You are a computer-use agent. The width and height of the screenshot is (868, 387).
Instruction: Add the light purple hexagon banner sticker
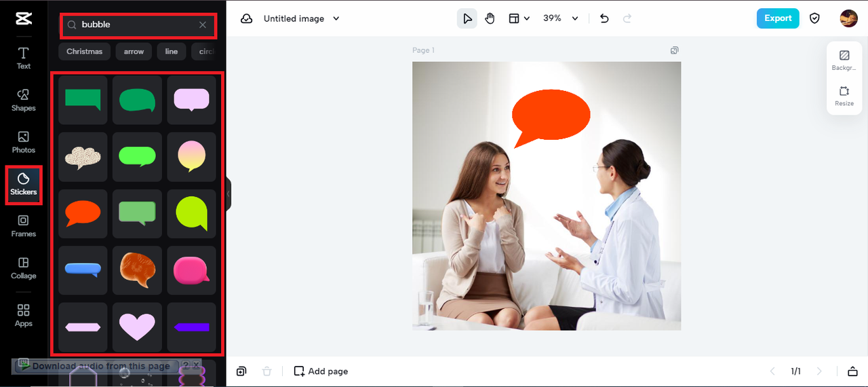83,327
